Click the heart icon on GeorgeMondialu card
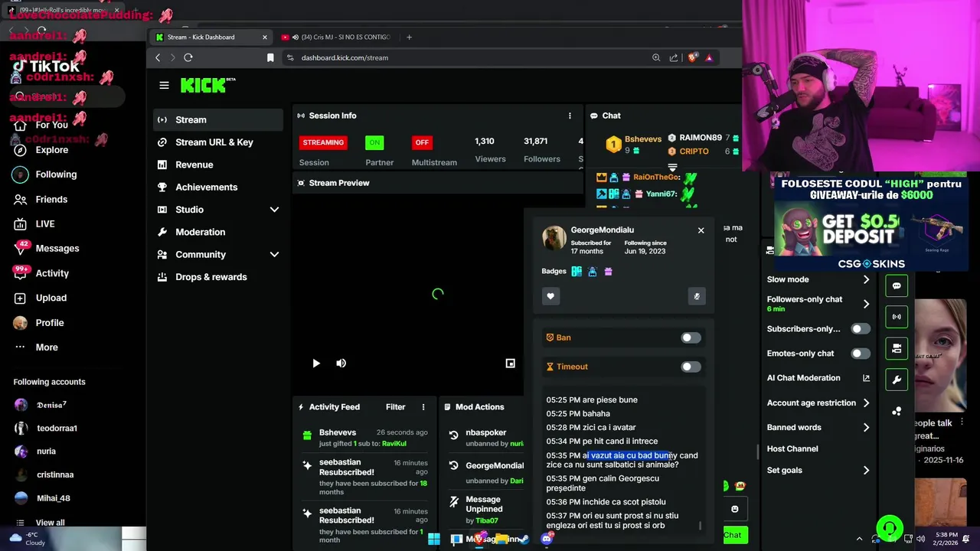 click(x=550, y=296)
